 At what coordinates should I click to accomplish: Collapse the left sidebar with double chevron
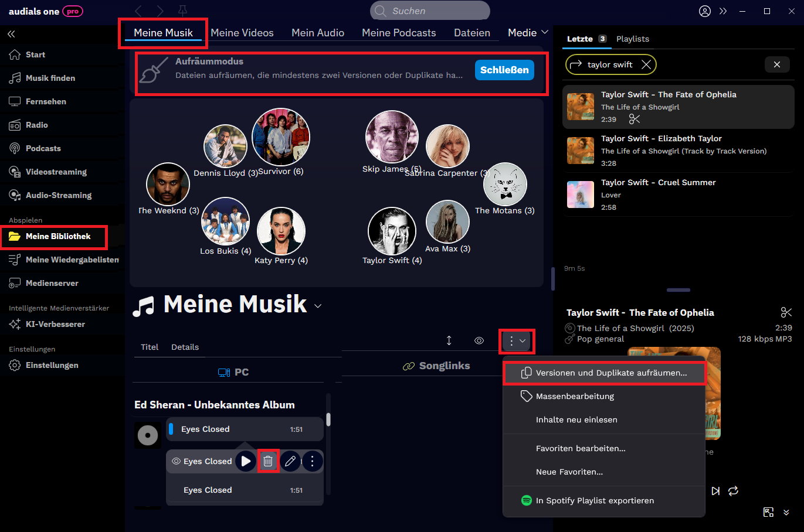[11, 34]
